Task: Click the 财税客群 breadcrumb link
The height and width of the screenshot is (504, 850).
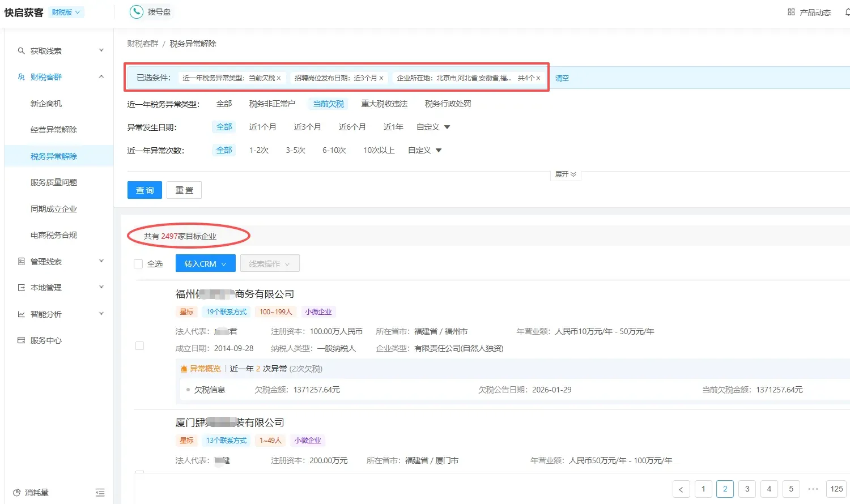Action: [143, 44]
